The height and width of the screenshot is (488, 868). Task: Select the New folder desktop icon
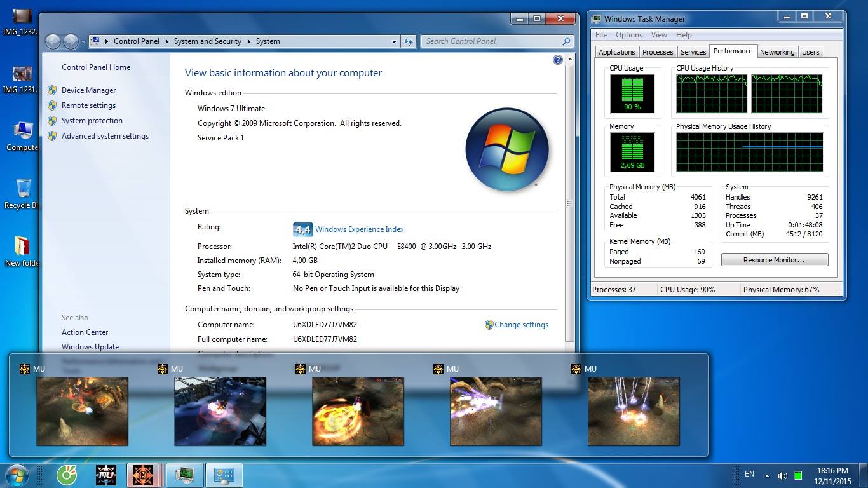coord(22,251)
